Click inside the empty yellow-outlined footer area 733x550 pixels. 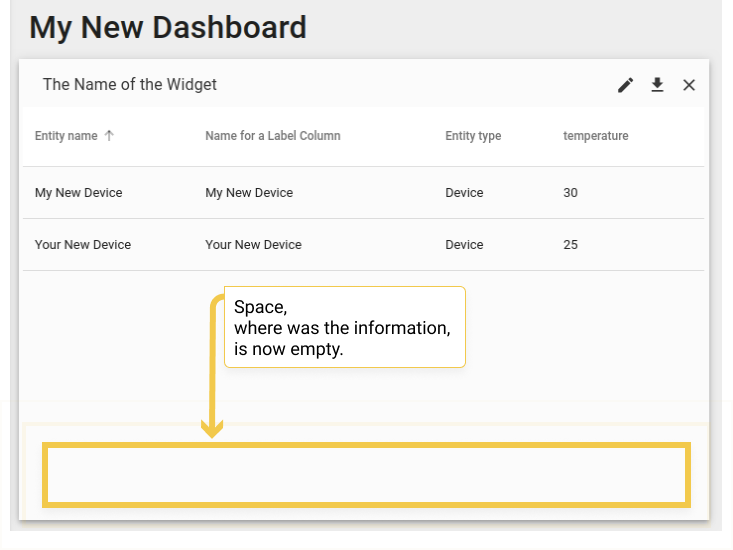[366, 475]
